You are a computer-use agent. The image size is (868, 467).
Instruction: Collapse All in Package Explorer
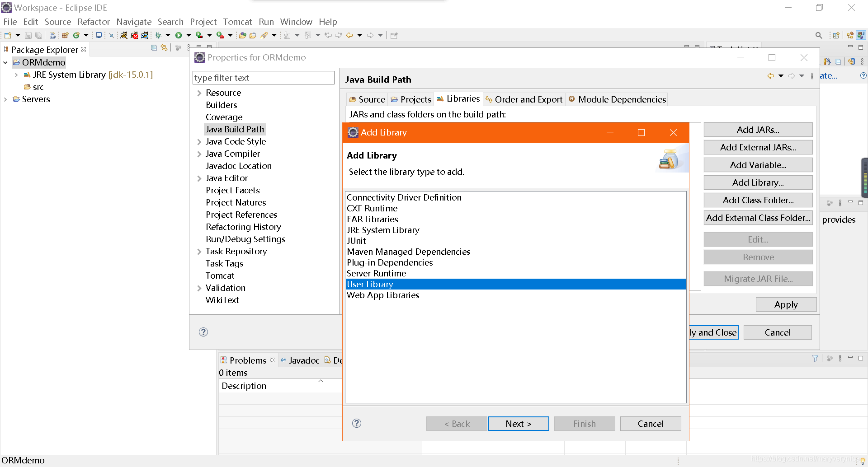[154, 47]
